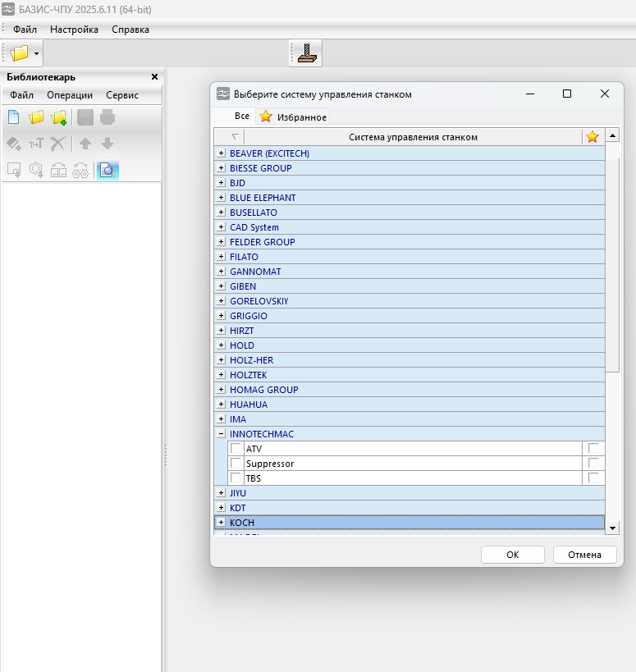This screenshot has width=636, height=672.
Task: Click the replace fasteners icon with two nuts
Action: [x=80, y=170]
